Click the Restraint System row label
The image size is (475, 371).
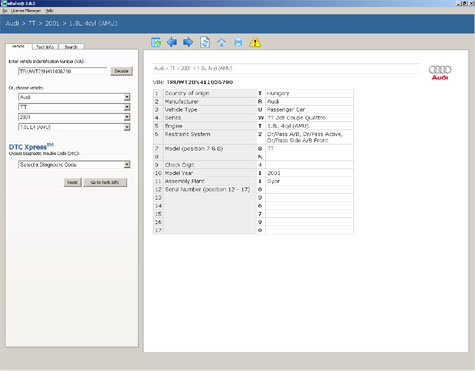pos(187,134)
